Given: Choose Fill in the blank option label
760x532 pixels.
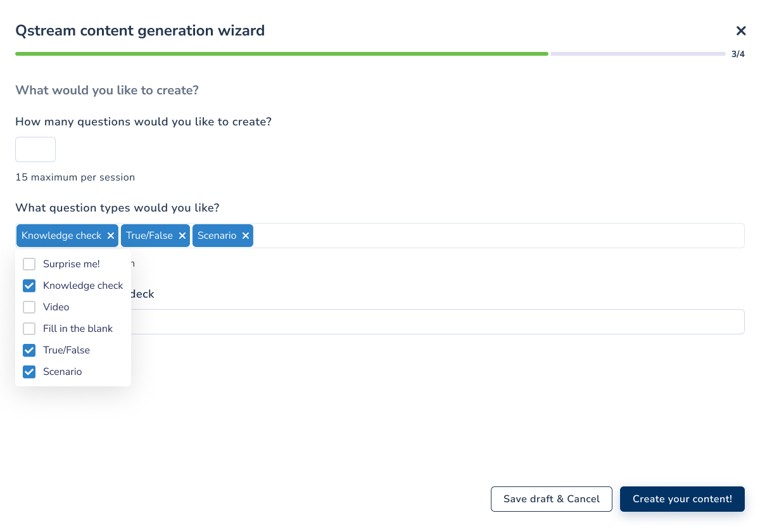Looking at the screenshot, I should click(78, 329).
